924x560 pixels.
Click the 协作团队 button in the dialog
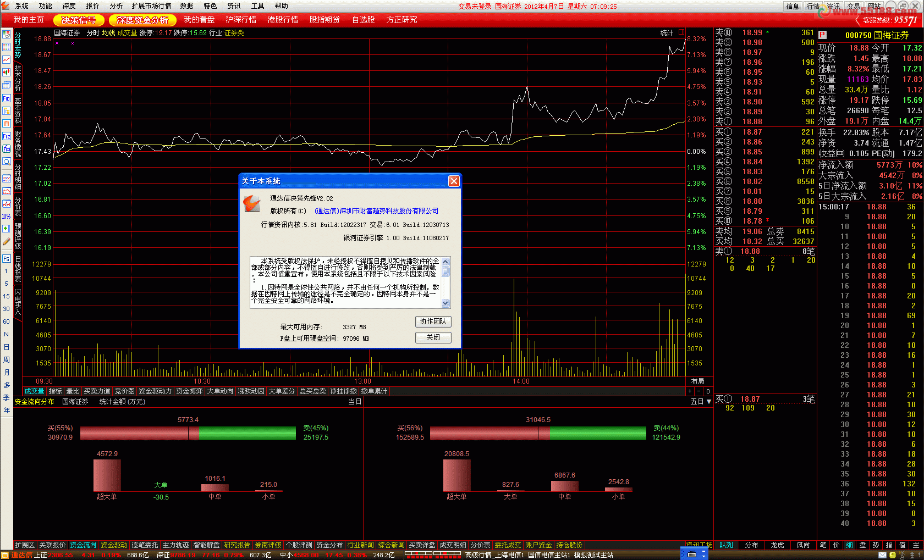coord(433,321)
